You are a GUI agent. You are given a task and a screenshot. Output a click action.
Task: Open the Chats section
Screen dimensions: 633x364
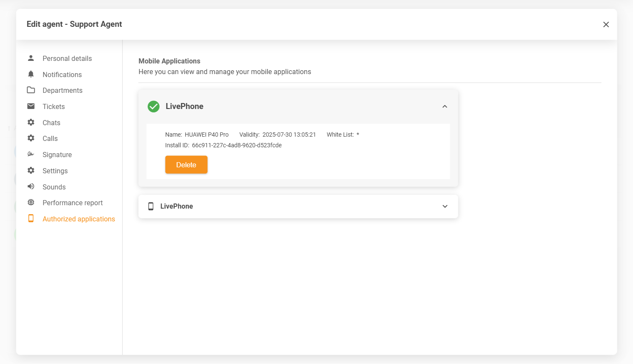tap(51, 123)
